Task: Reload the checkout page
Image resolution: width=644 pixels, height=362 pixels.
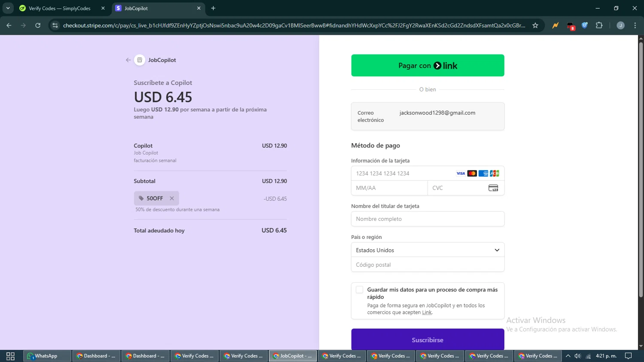Action: point(38,25)
